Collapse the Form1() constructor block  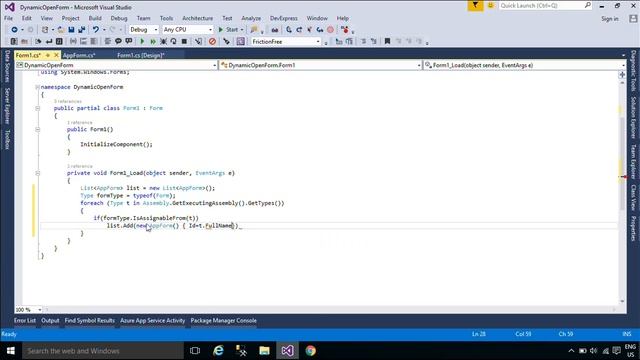click(37, 129)
